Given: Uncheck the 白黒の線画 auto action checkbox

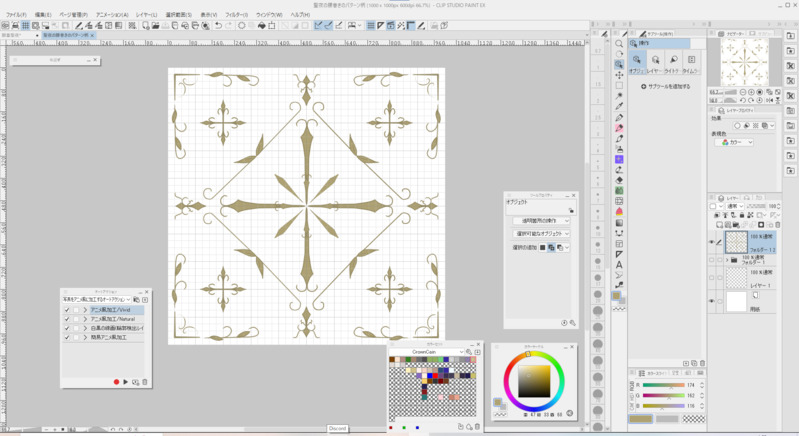Looking at the screenshot, I should click(67, 328).
